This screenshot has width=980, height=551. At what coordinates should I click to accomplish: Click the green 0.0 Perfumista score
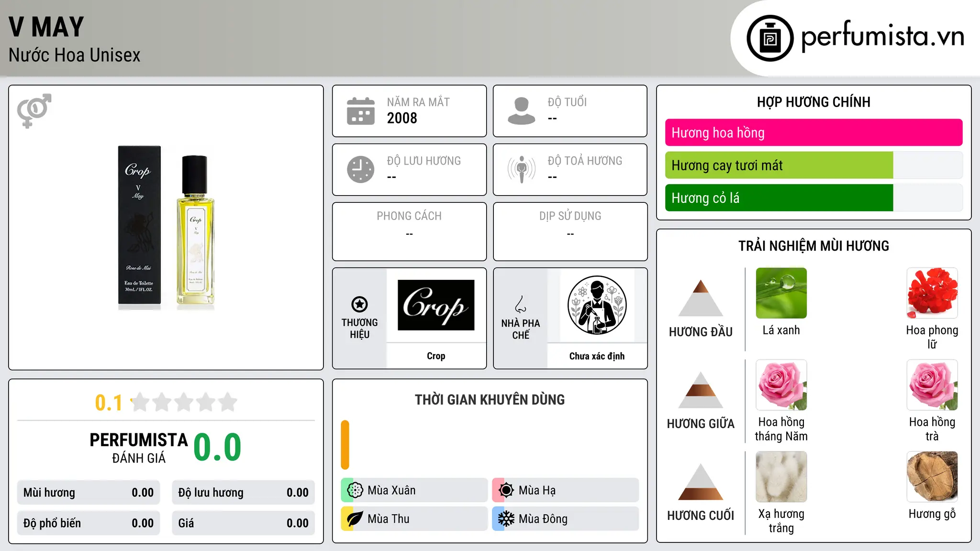pyautogui.click(x=217, y=447)
